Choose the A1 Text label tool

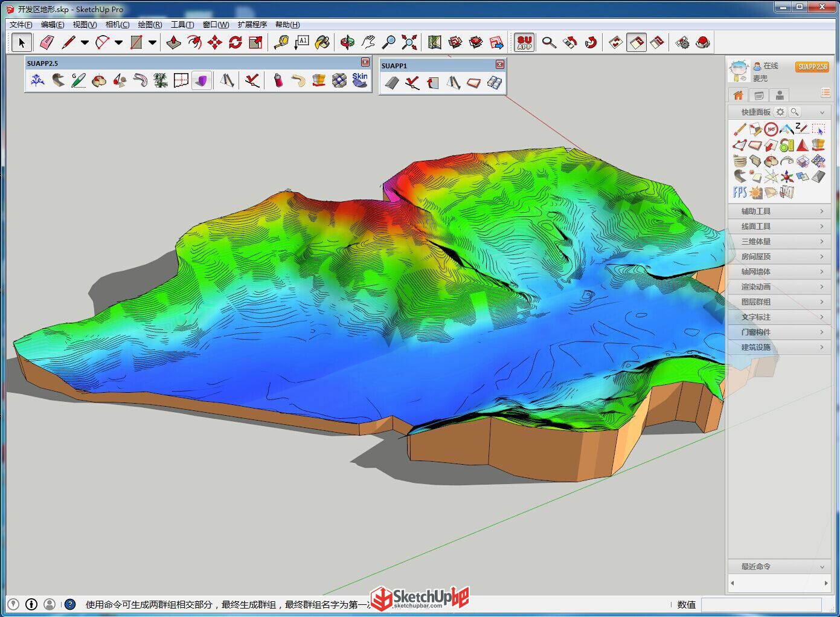[301, 42]
